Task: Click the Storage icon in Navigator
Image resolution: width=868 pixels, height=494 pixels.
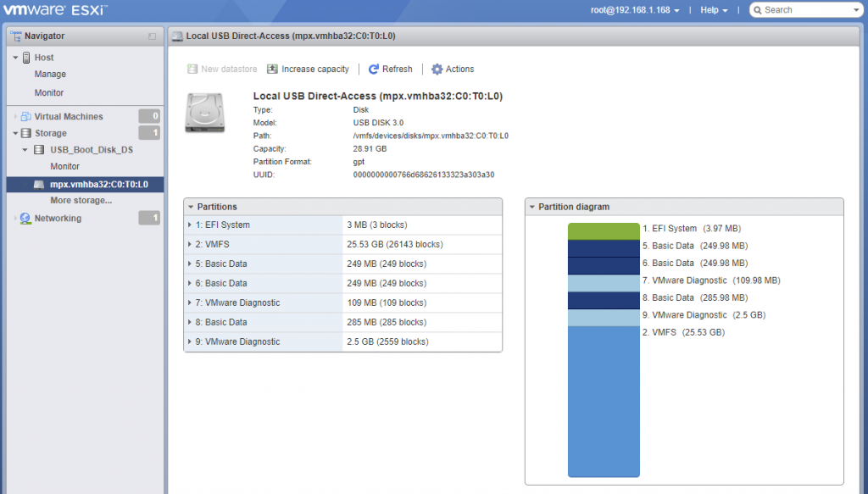Action: (x=25, y=134)
